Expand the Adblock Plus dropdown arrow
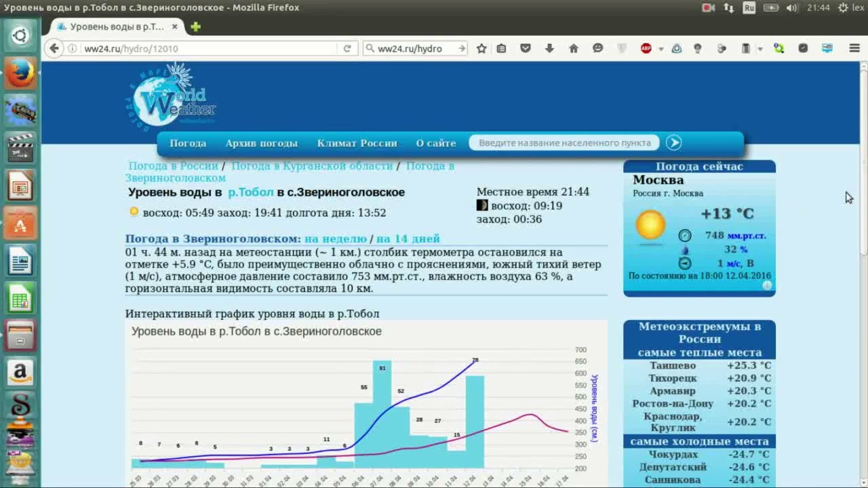This screenshot has width=868, height=488. (660, 49)
